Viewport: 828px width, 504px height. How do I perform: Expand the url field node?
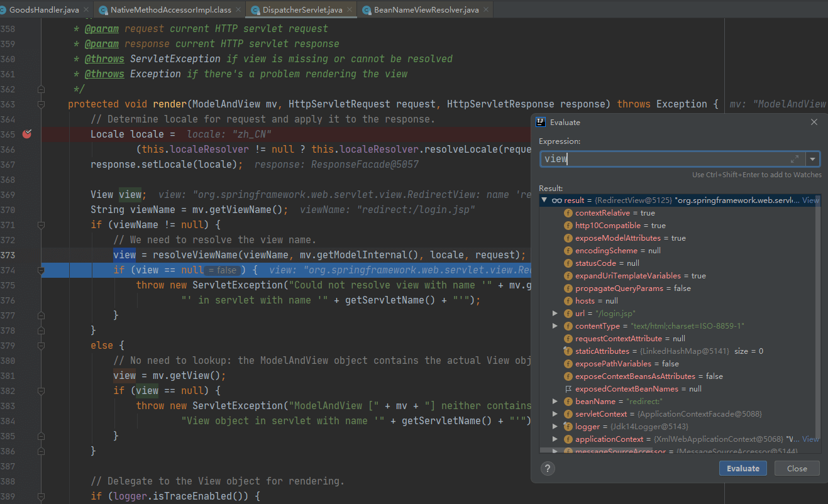555,314
